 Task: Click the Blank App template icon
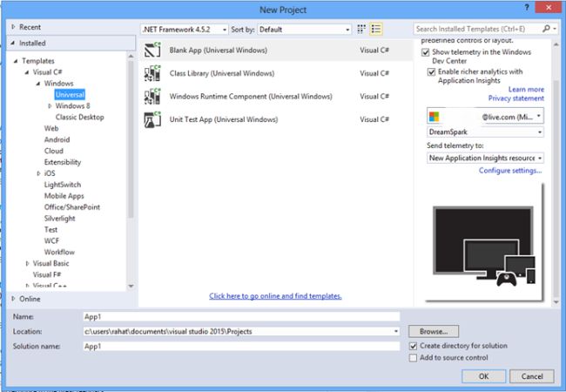click(152, 50)
